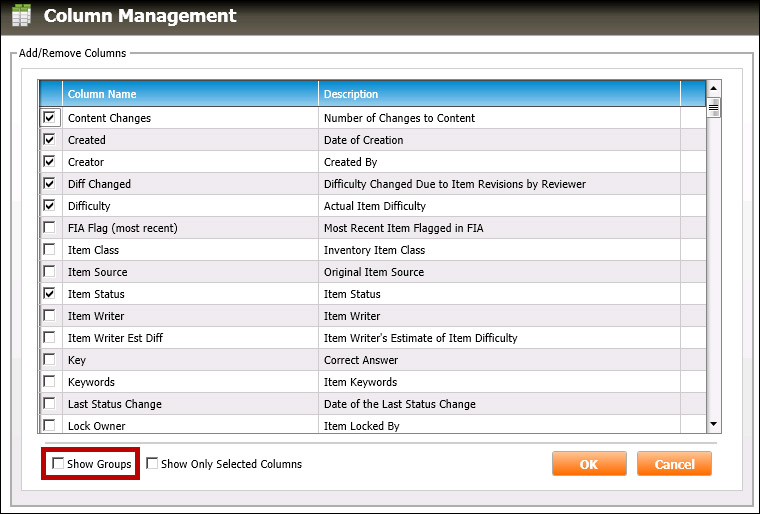Uncheck the Created column checkbox
760x514 pixels.
click(50, 140)
